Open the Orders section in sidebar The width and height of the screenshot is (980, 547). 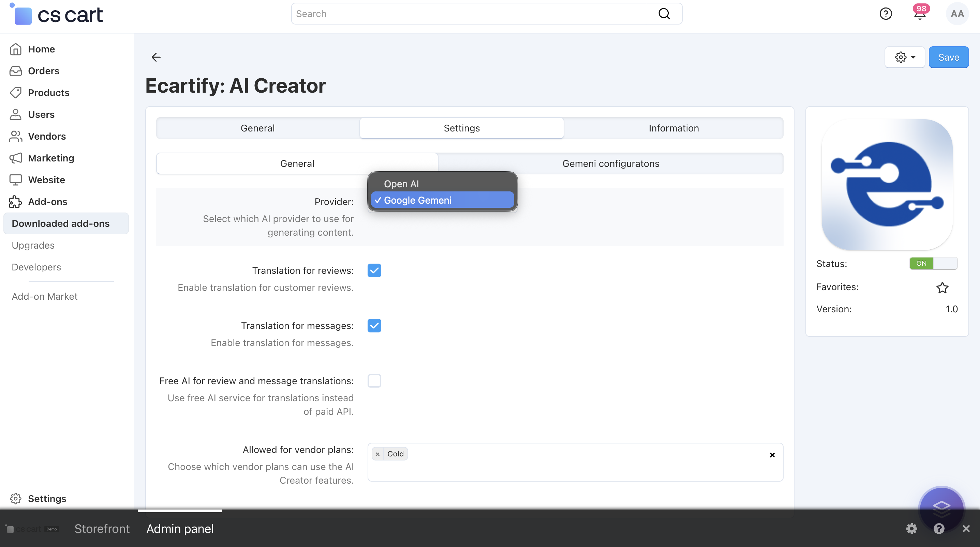43,71
